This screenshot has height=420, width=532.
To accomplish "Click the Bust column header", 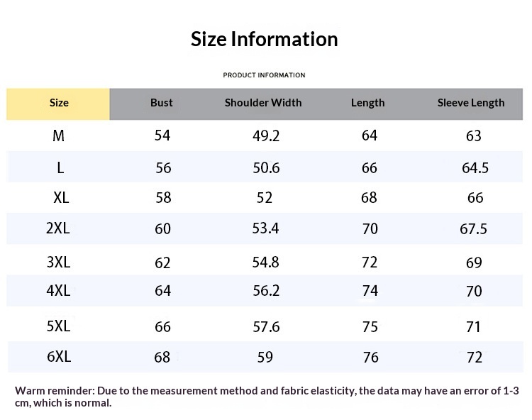I will pyautogui.click(x=162, y=103).
